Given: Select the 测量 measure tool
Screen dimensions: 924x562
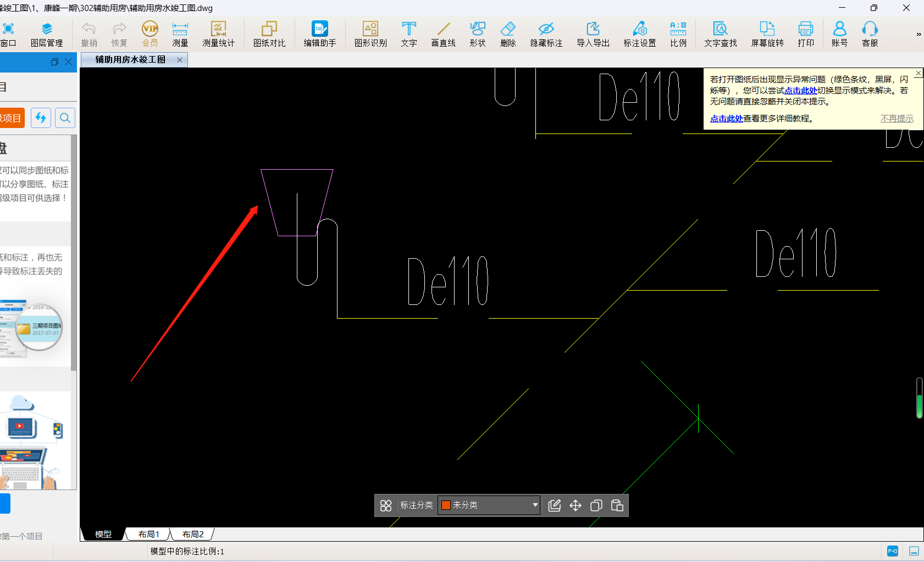Looking at the screenshot, I should 180,34.
